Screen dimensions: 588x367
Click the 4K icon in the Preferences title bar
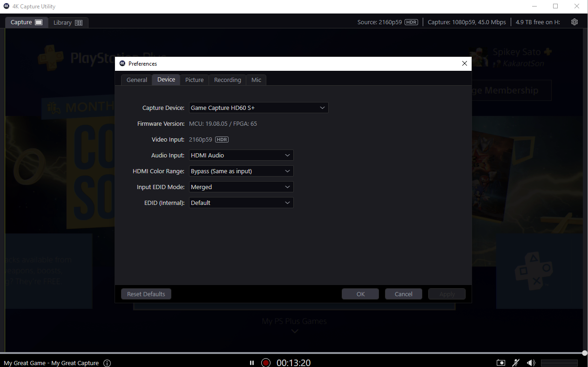[x=122, y=63]
